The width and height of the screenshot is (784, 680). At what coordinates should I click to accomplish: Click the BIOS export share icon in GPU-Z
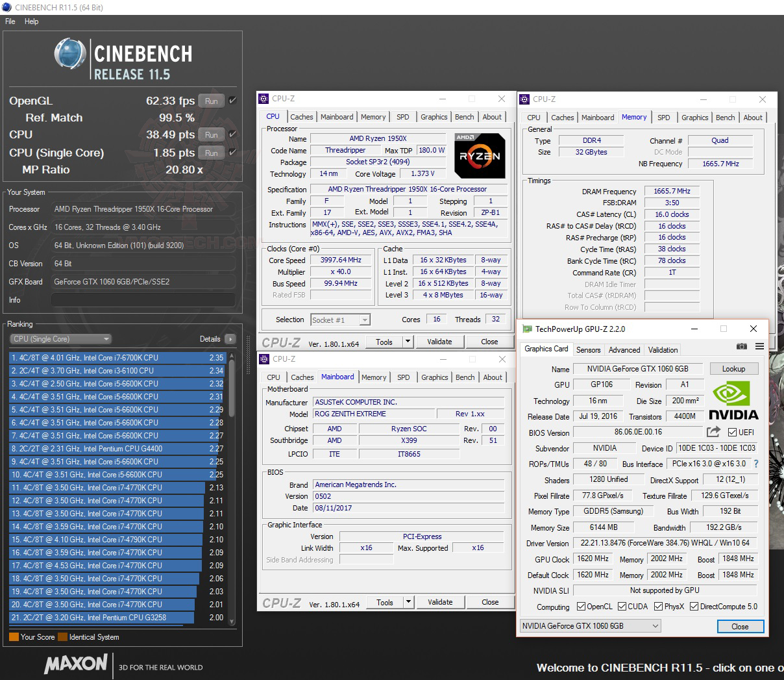tap(713, 432)
